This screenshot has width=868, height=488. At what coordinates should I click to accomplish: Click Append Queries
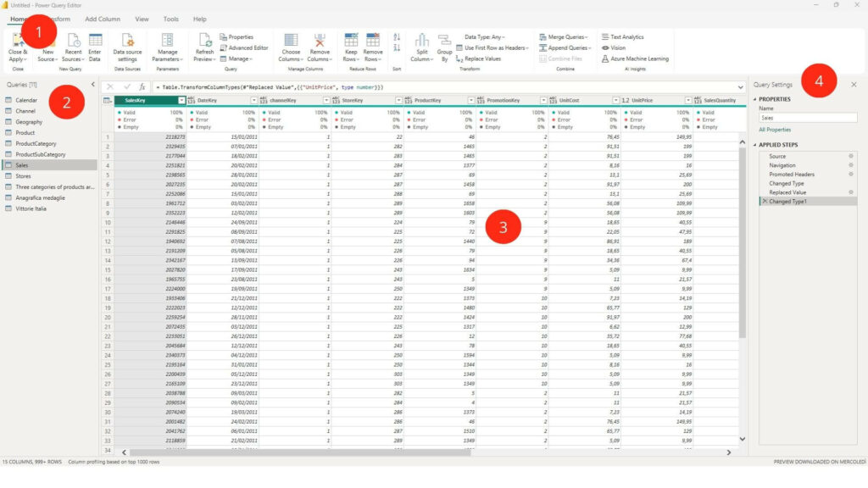tap(565, 47)
